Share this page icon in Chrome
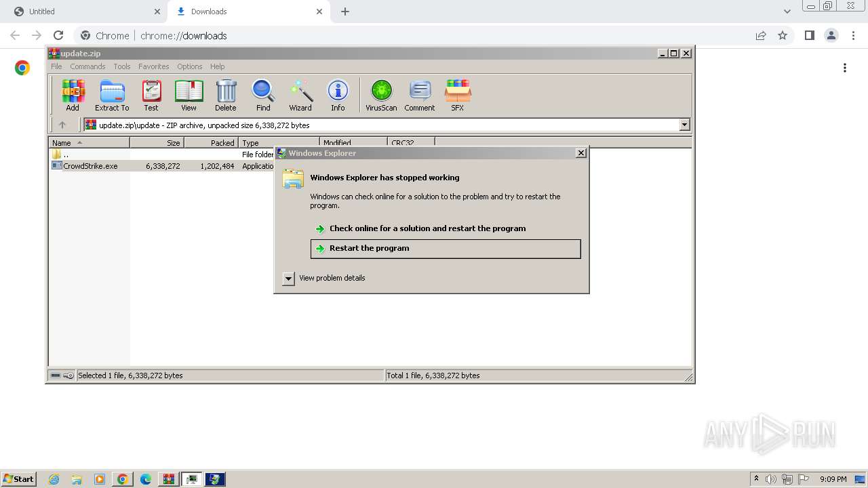The height and width of the screenshot is (488, 868). click(x=761, y=35)
